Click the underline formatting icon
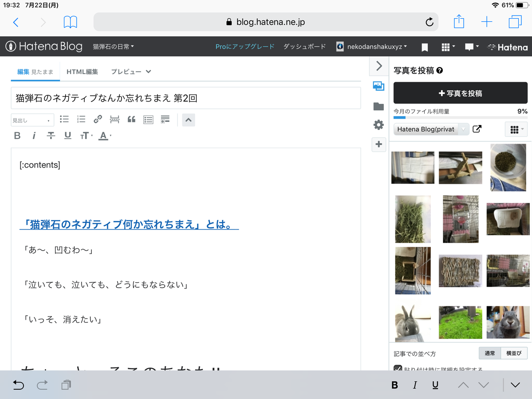Image resolution: width=532 pixels, height=399 pixels. (67, 136)
